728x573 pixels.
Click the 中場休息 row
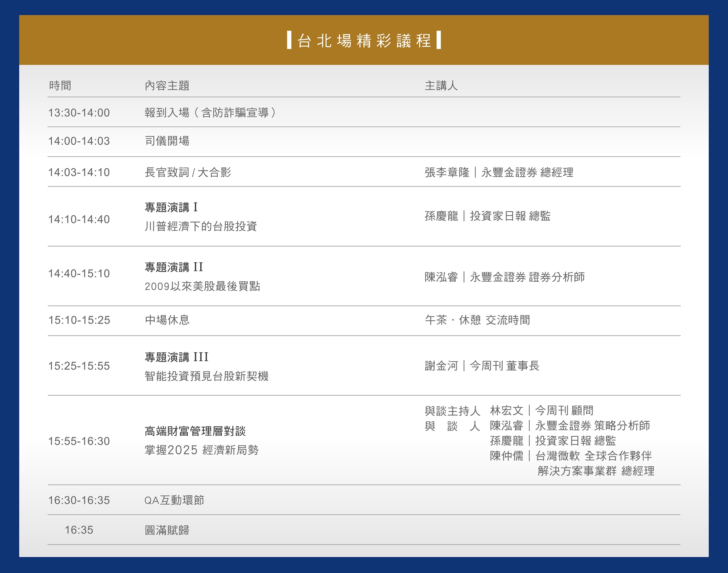tap(167, 320)
